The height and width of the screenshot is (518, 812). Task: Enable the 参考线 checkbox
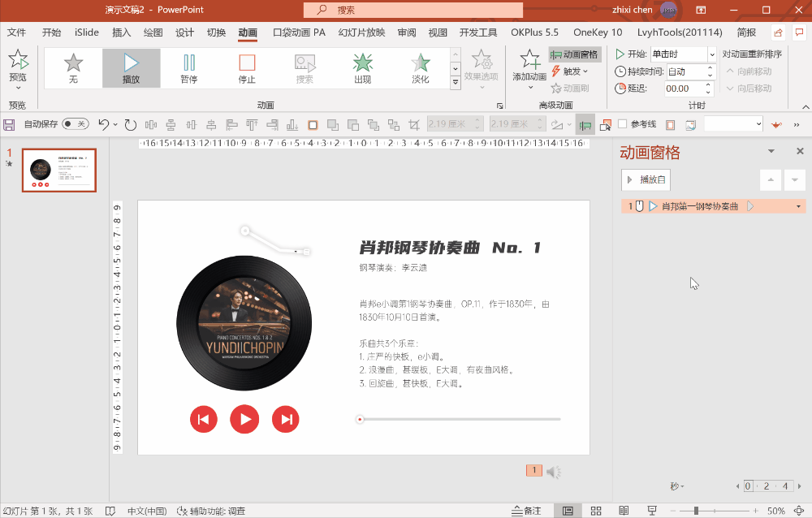(623, 123)
